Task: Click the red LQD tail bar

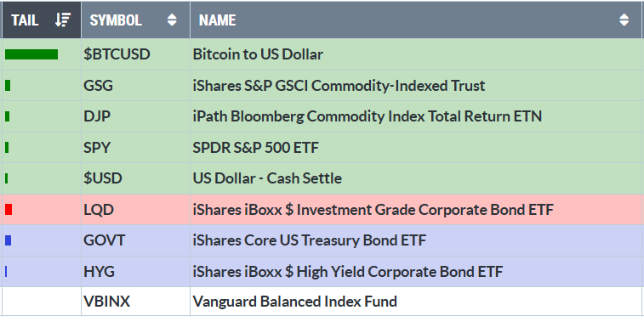Action: point(9,210)
